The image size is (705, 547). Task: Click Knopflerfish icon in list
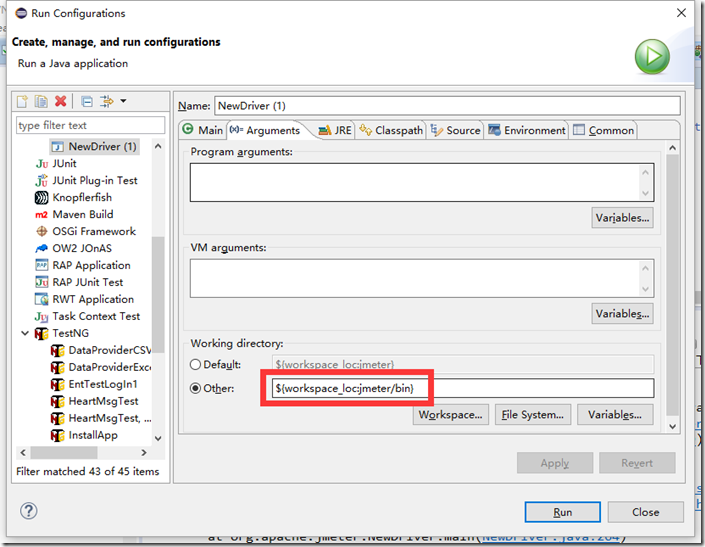(41, 198)
